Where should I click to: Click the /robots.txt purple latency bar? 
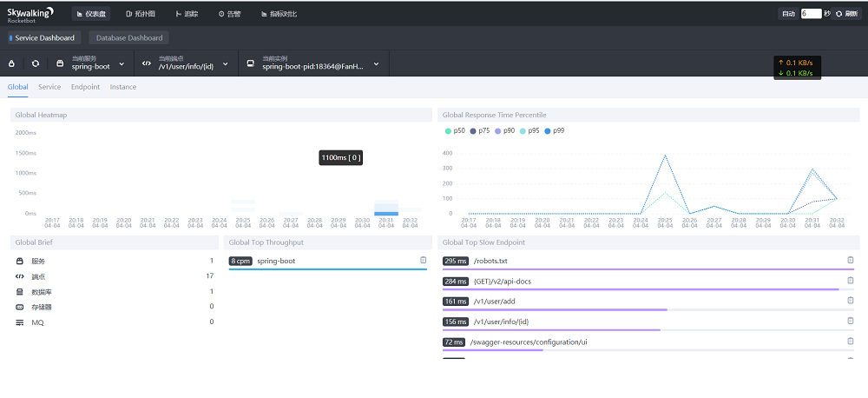click(x=648, y=269)
